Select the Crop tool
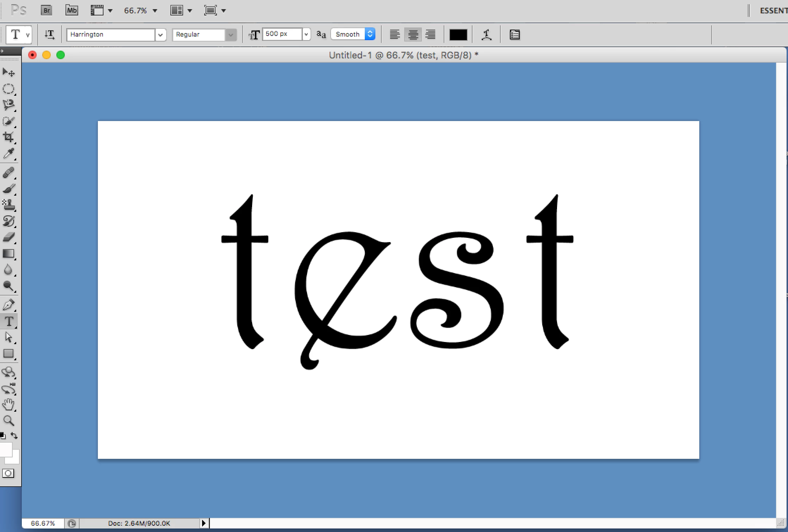The image size is (788, 532). click(x=8, y=137)
